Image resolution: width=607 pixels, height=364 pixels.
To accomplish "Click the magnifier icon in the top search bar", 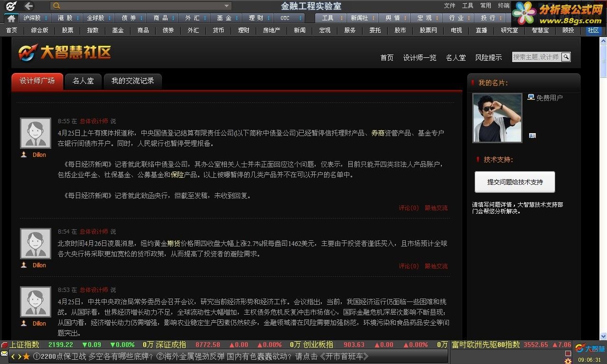I will (x=56, y=6).
